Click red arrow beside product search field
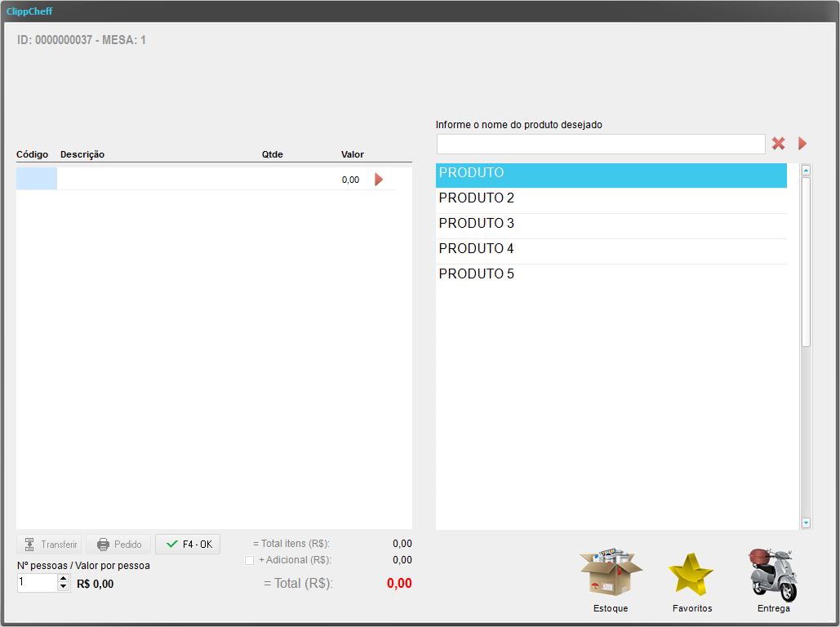 (x=802, y=144)
